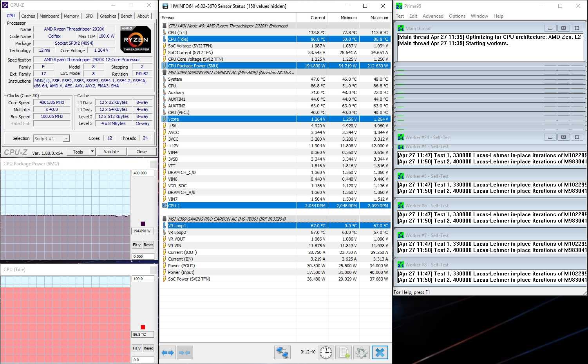Image resolution: width=588 pixels, height=364 pixels.
Task: Open the network remote monitoring icon
Action: [282, 353]
